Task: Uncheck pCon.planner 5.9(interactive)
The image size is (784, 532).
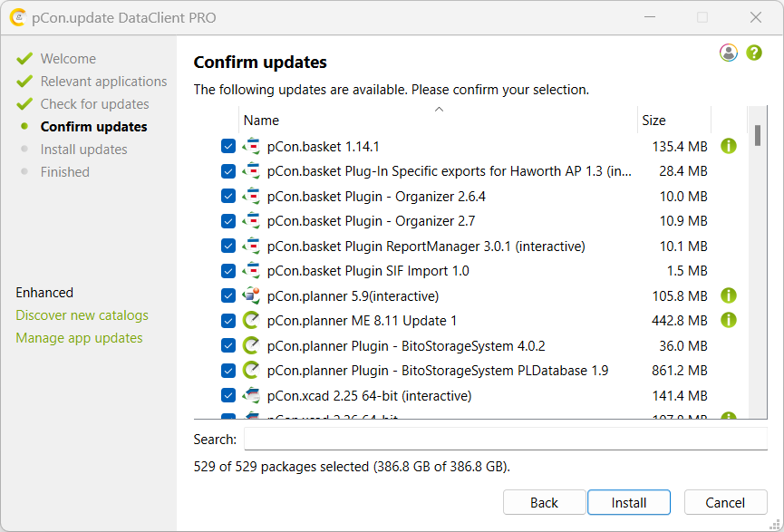Action: pyautogui.click(x=228, y=296)
